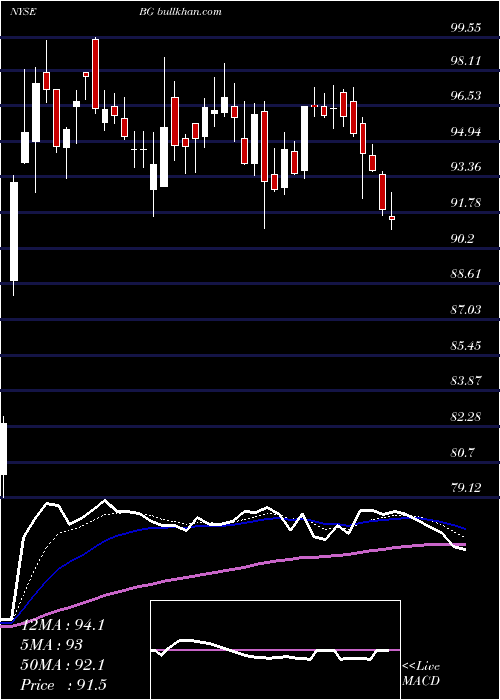This screenshot has width=500, height=700.
Task: Click the last small red candlestick near 91.78
Action: pyautogui.click(x=392, y=217)
